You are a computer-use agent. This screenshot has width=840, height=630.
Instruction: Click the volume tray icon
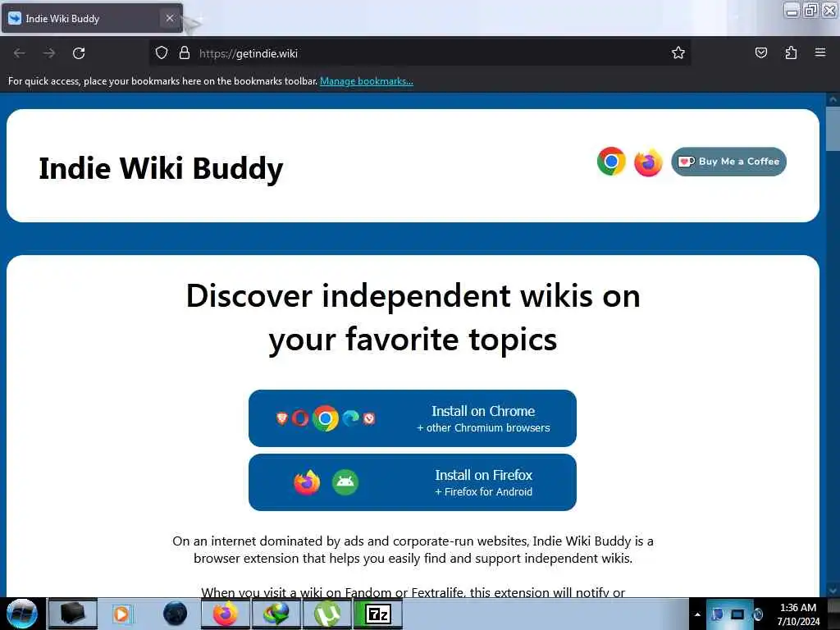click(x=758, y=614)
